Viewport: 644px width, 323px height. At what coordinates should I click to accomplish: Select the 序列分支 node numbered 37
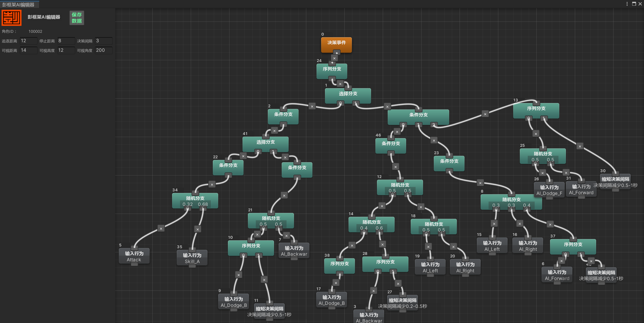pyautogui.click(x=573, y=247)
